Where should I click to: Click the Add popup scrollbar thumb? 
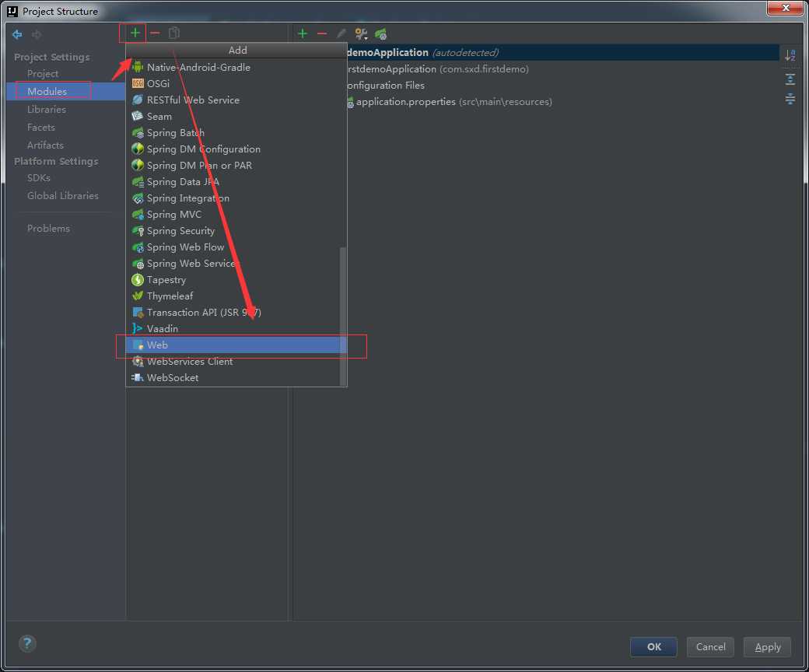(x=342, y=316)
